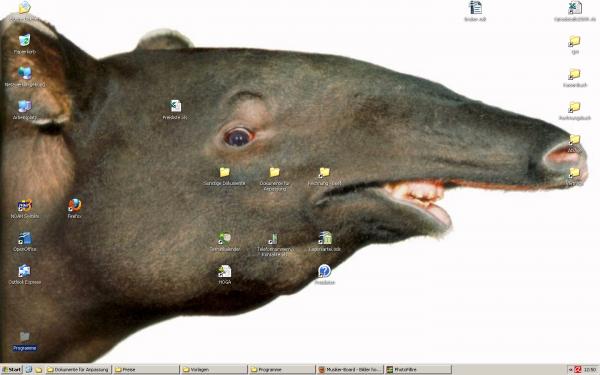600x375 pixels.
Task: Switch to the Presse taskbar window
Action: [146, 370]
